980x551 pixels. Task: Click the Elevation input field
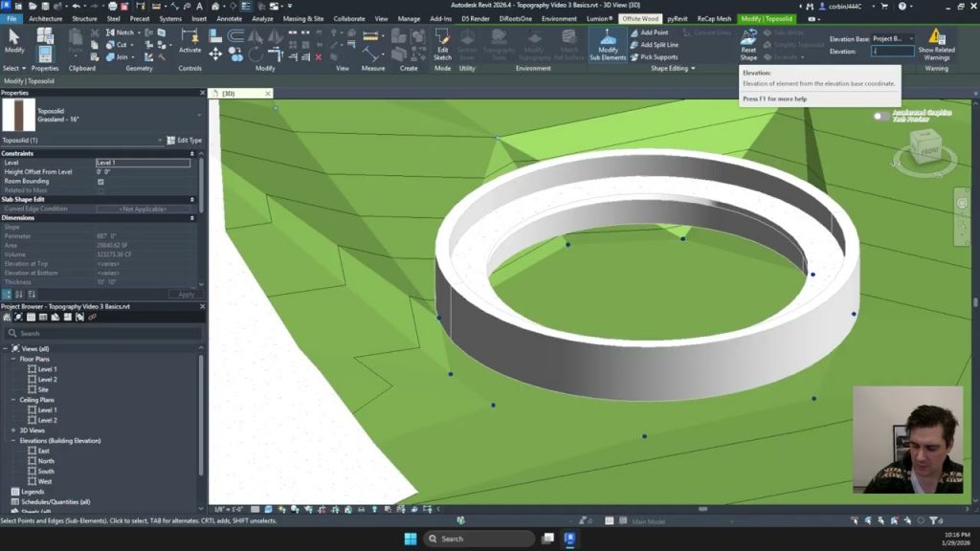point(891,52)
